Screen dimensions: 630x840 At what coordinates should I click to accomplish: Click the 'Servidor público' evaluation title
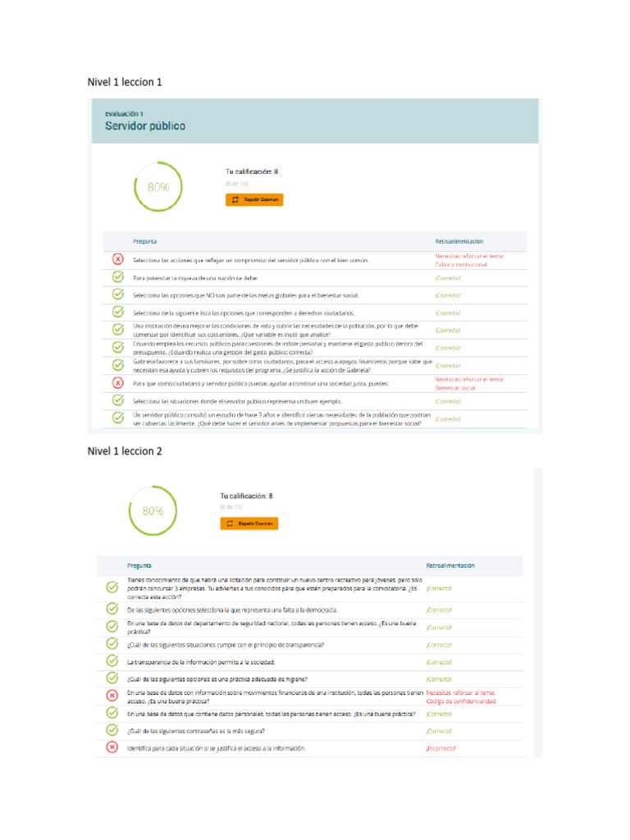click(x=145, y=126)
